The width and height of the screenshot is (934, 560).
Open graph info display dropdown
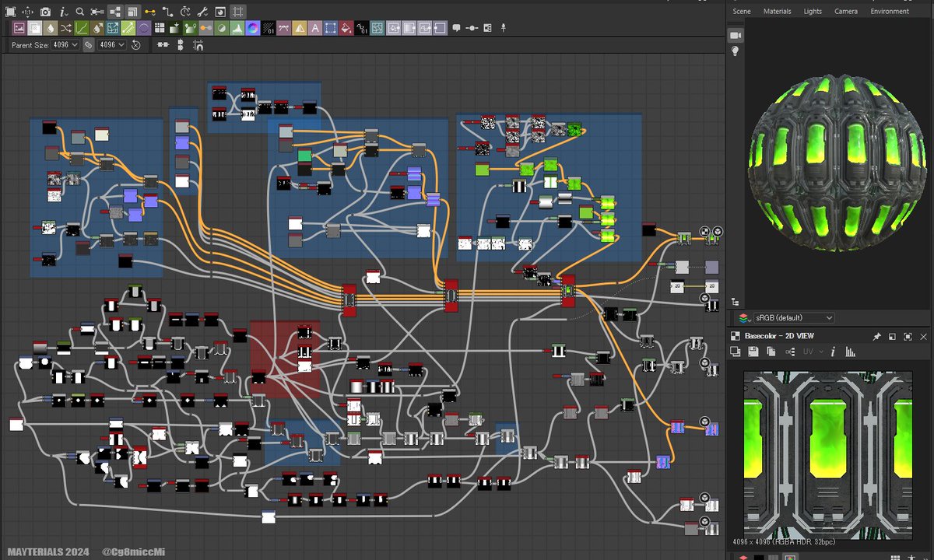click(x=63, y=12)
